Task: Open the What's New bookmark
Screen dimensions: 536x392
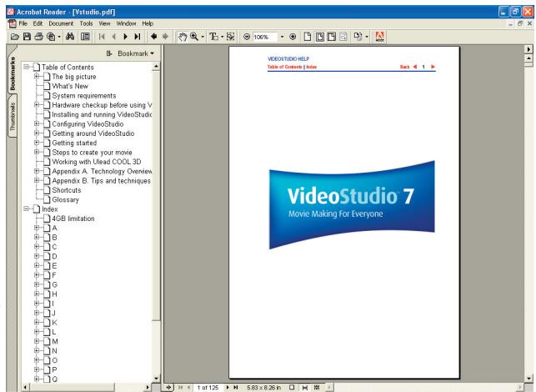Action: pos(70,86)
